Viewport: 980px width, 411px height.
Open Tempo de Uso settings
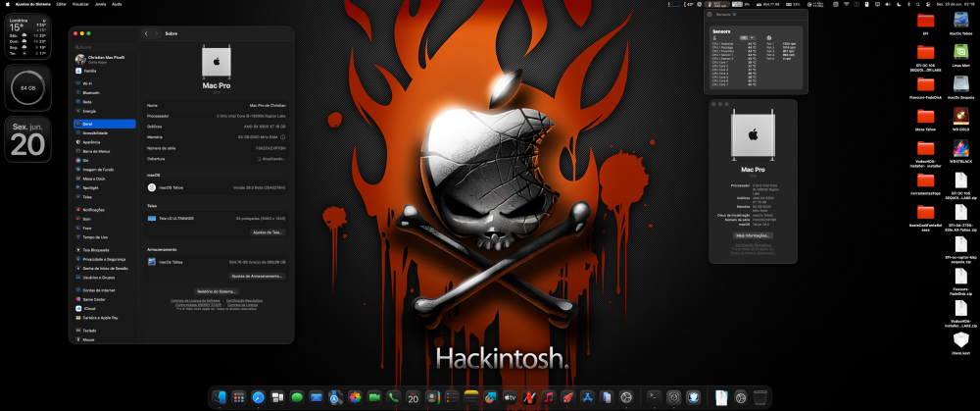coord(105,237)
